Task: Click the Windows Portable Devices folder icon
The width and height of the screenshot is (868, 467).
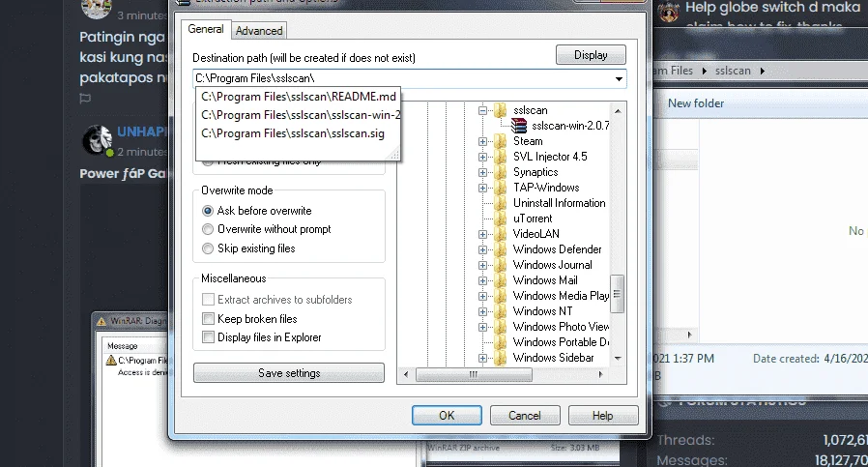Action: pyautogui.click(x=500, y=342)
